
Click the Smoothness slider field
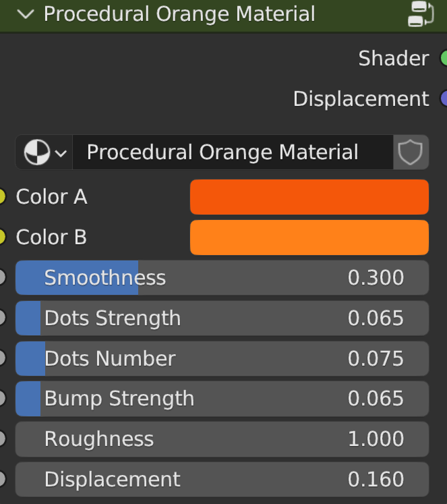point(222,278)
